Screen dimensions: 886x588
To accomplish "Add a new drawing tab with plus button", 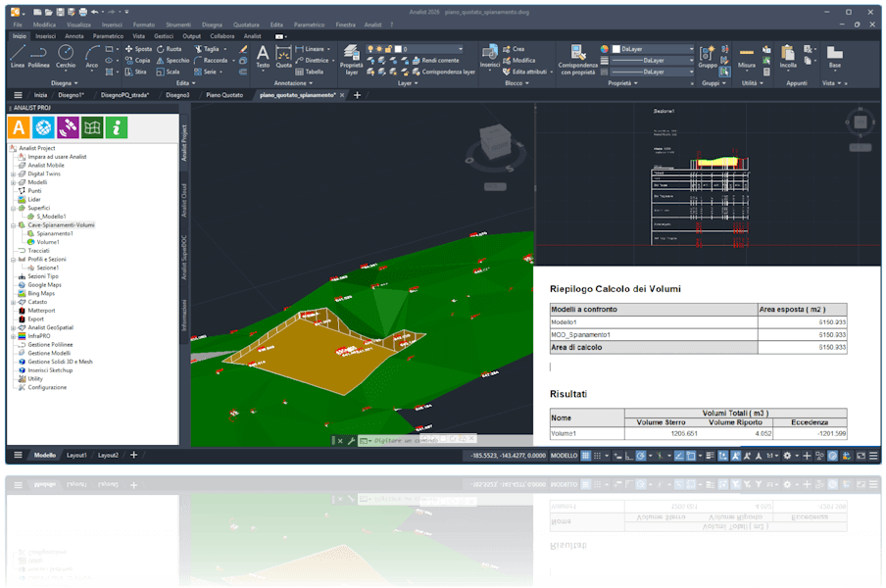I will (357, 95).
